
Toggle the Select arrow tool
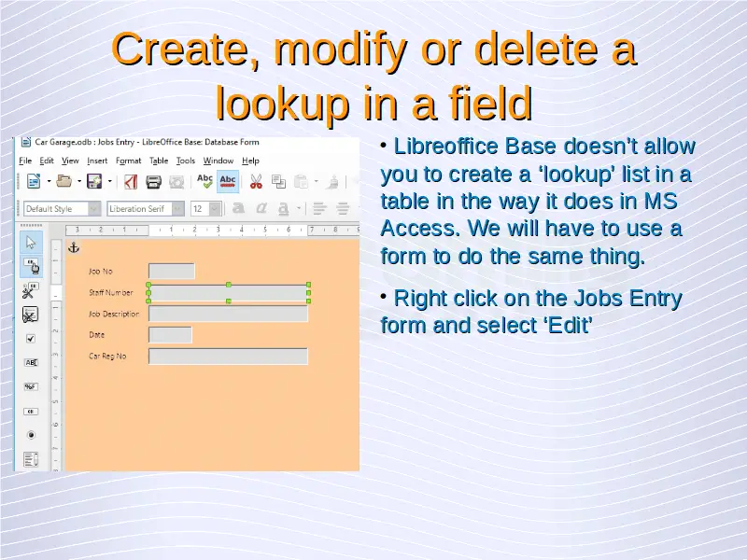pos(31,243)
